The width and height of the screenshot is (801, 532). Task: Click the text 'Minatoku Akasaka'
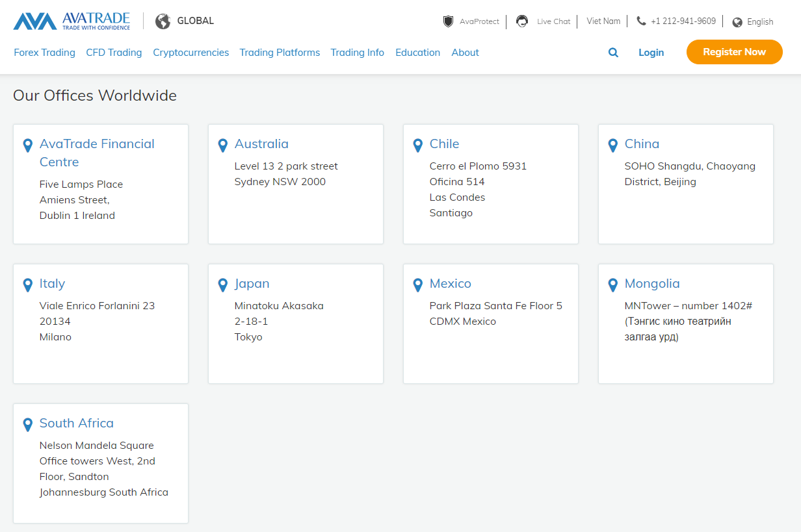click(x=279, y=306)
